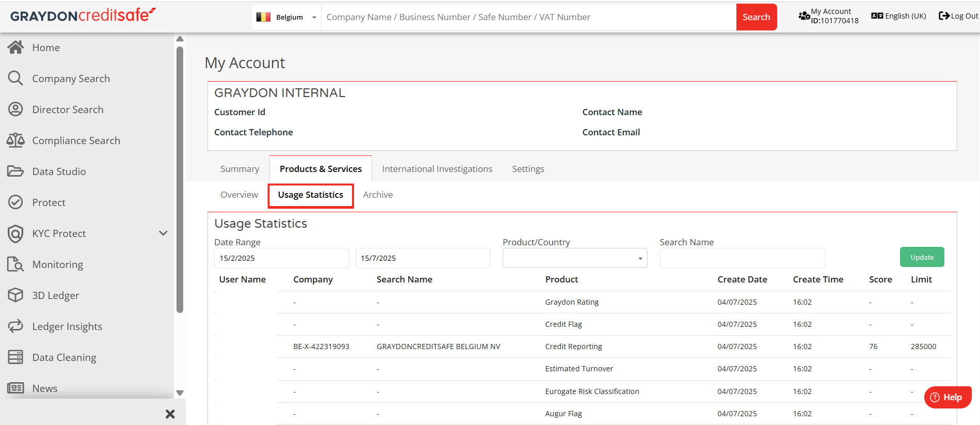
Task: Click the Company Search magnifier icon
Action: coord(15,78)
